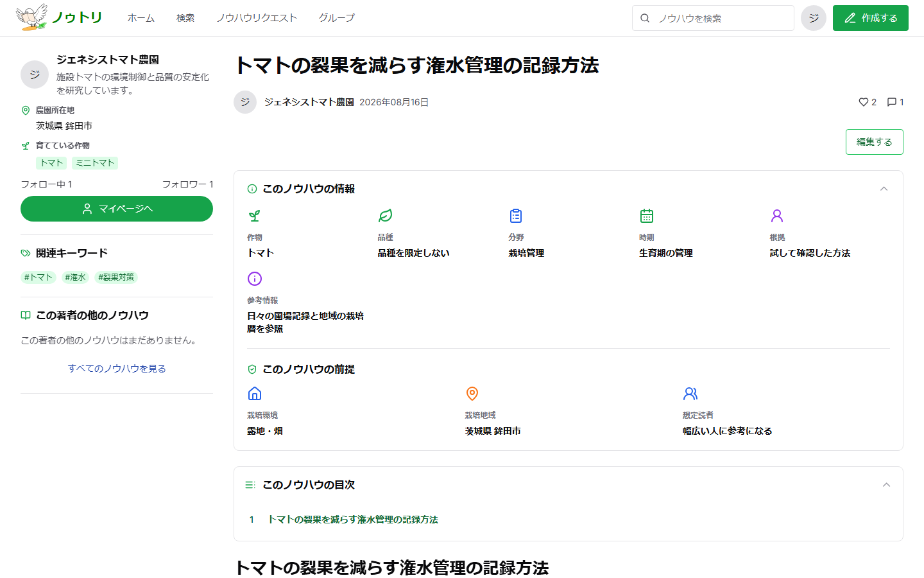Screen dimensions: 924x578
Task: Click the sprout icon beside 育てている作物
Action: (26, 146)
